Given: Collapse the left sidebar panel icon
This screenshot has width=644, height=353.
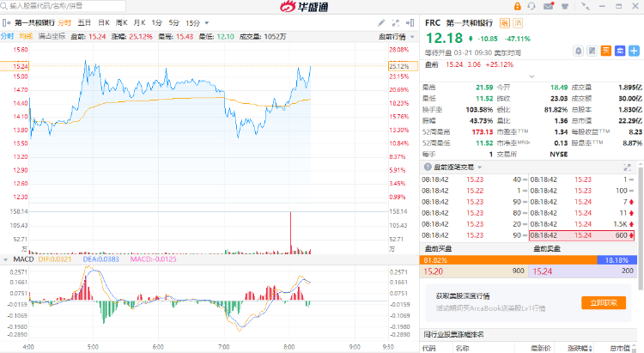Looking at the screenshot, I should (x=6, y=23).
